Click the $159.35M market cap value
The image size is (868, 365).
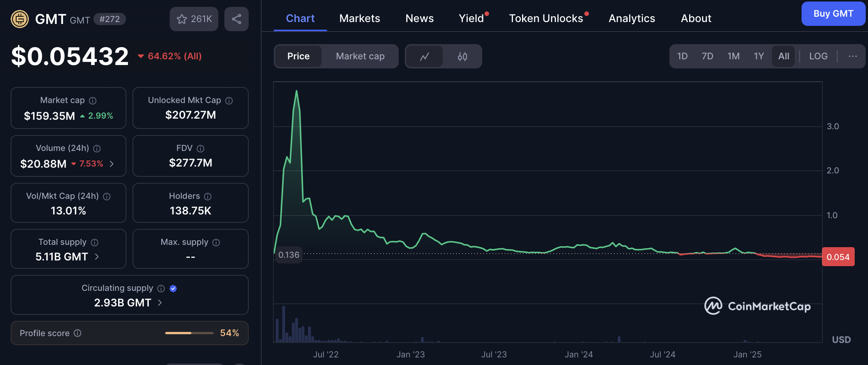coord(49,116)
